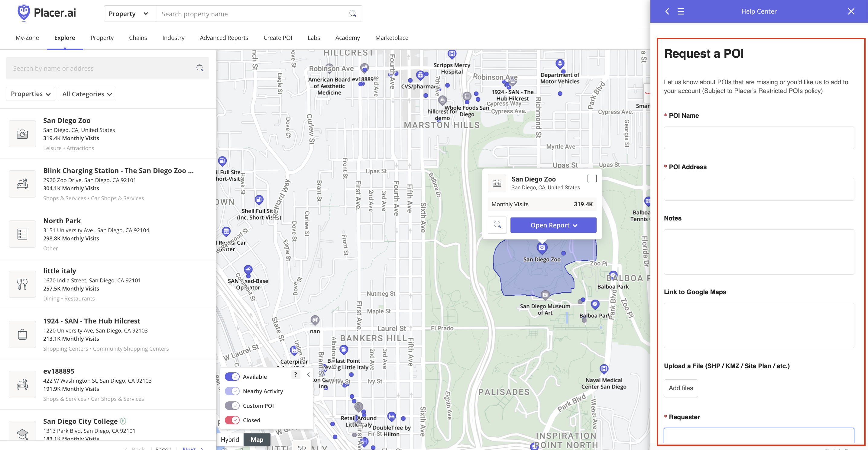The width and height of the screenshot is (868, 450).
Task: Expand the Properties filter dropdown
Action: 30,94
